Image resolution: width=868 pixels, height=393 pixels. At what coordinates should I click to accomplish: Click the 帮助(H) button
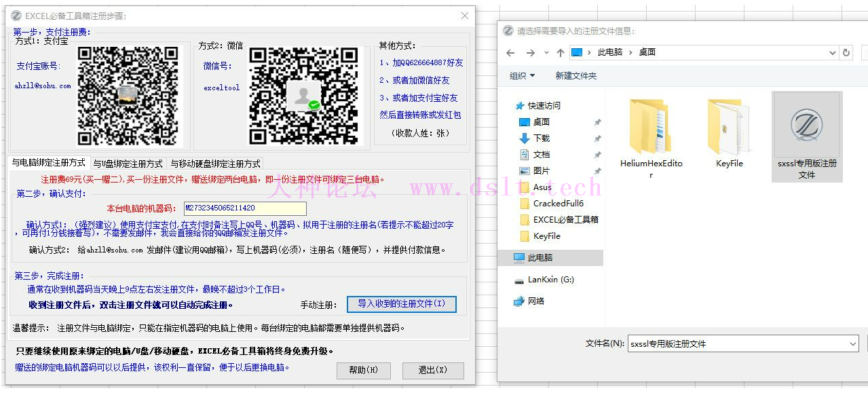click(364, 371)
